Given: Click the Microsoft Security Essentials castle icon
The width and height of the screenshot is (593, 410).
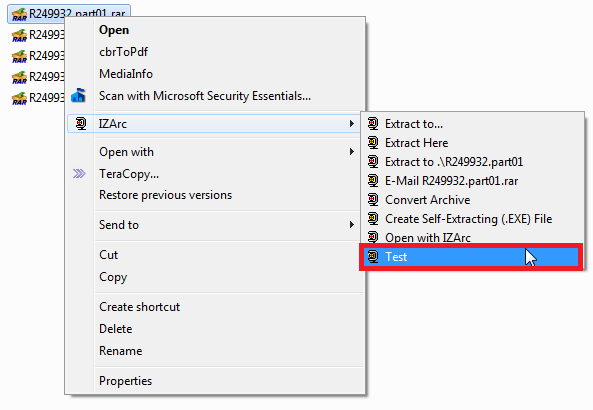Looking at the screenshot, I should coord(79,95).
